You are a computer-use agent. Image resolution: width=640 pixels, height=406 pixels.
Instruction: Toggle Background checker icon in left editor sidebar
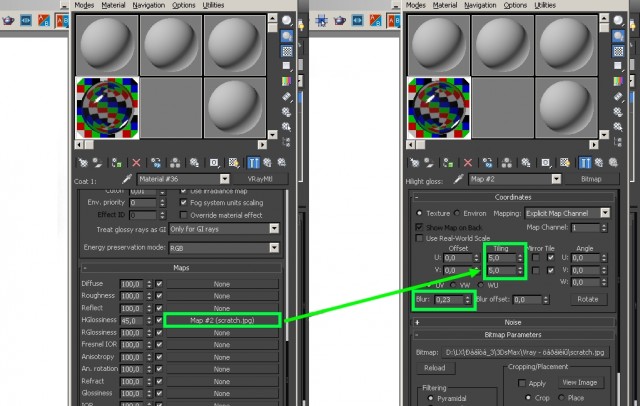(287, 51)
